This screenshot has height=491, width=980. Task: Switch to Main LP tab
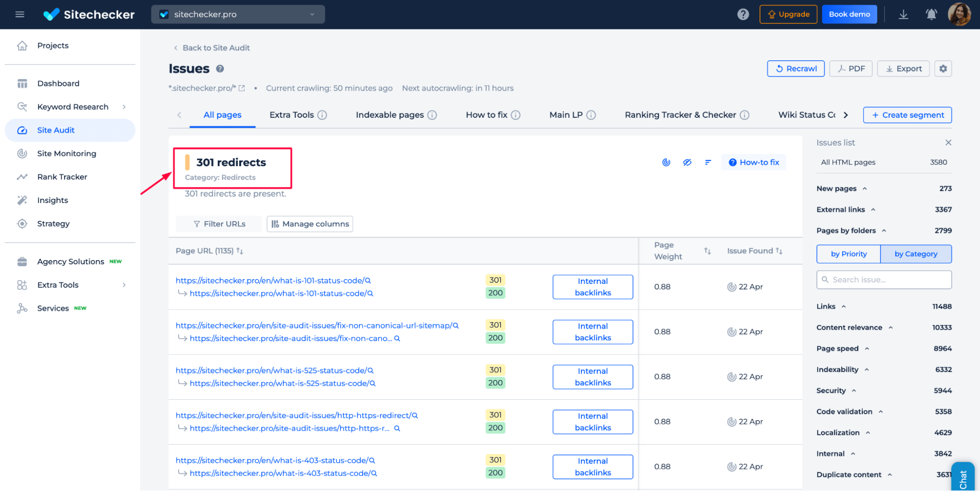566,115
